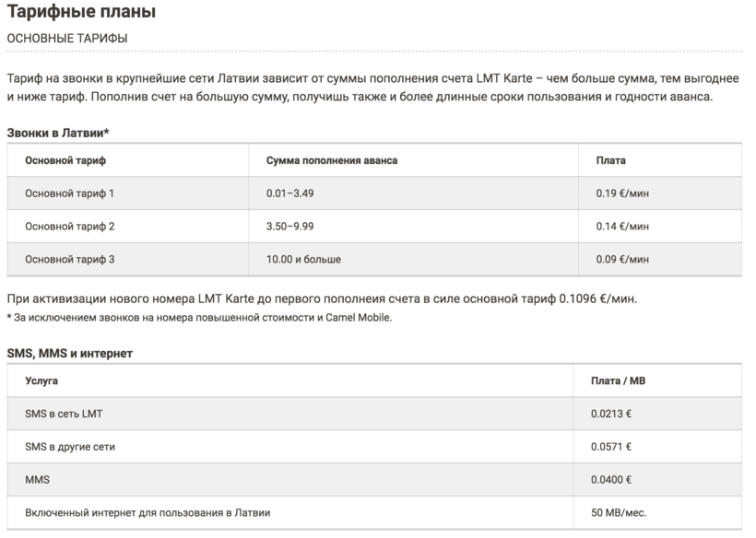Click the "Плата" column header in calls table
This screenshot has height=538, width=756.
(610, 160)
